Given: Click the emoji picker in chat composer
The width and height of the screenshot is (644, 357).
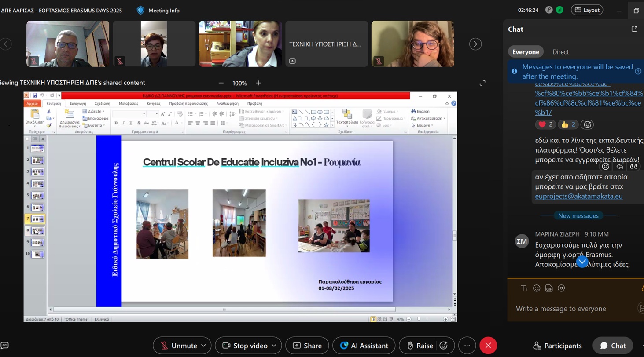Looking at the screenshot, I should tap(537, 288).
